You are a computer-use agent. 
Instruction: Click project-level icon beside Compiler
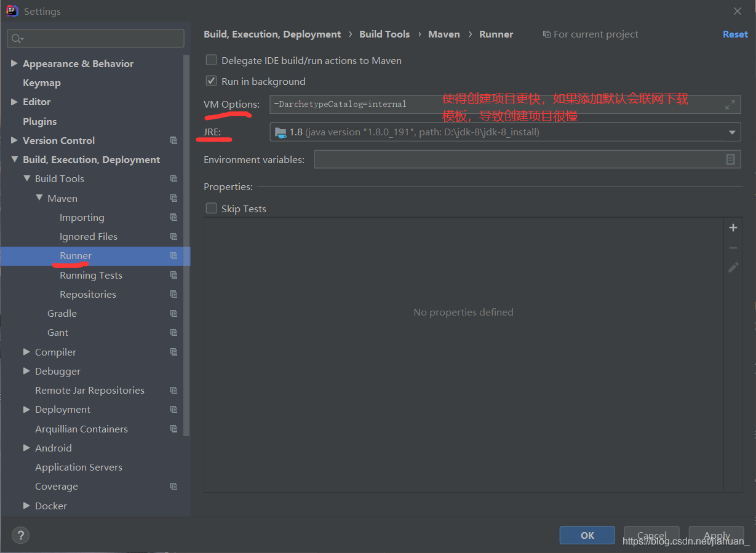(x=174, y=352)
